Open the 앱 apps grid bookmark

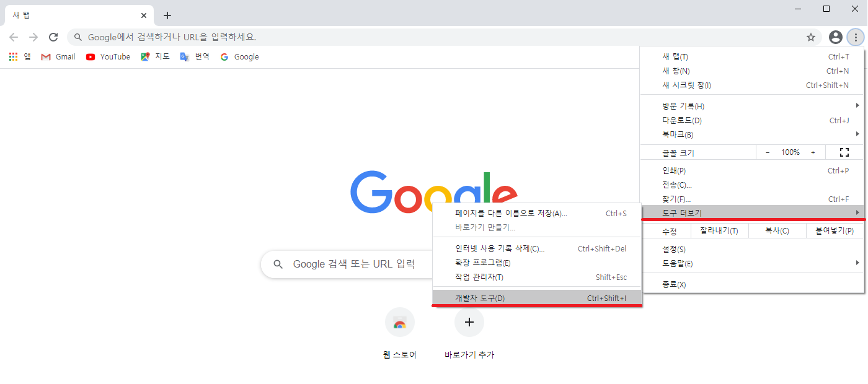pos(20,56)
